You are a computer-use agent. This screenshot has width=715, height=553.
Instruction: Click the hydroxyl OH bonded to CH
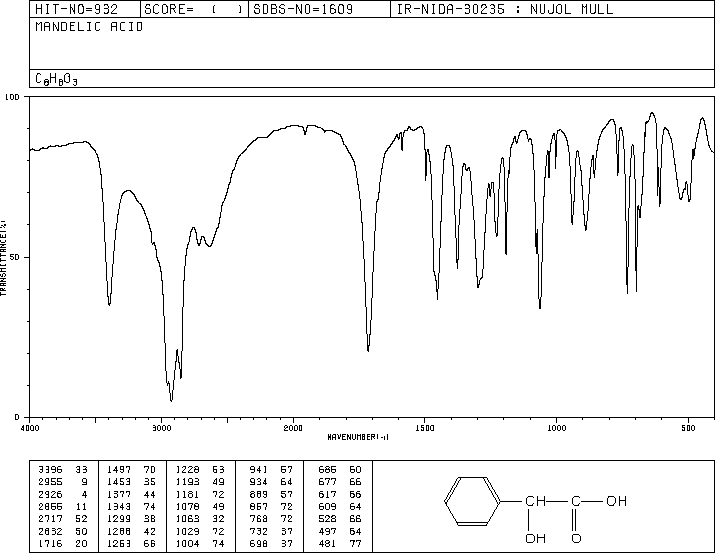(x=535, y=538)
